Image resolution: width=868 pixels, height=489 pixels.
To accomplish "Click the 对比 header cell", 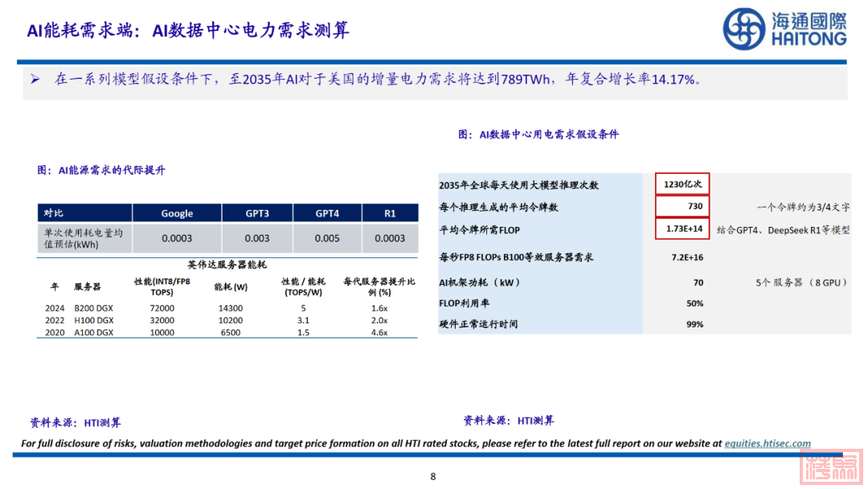I will pos(53,213).
